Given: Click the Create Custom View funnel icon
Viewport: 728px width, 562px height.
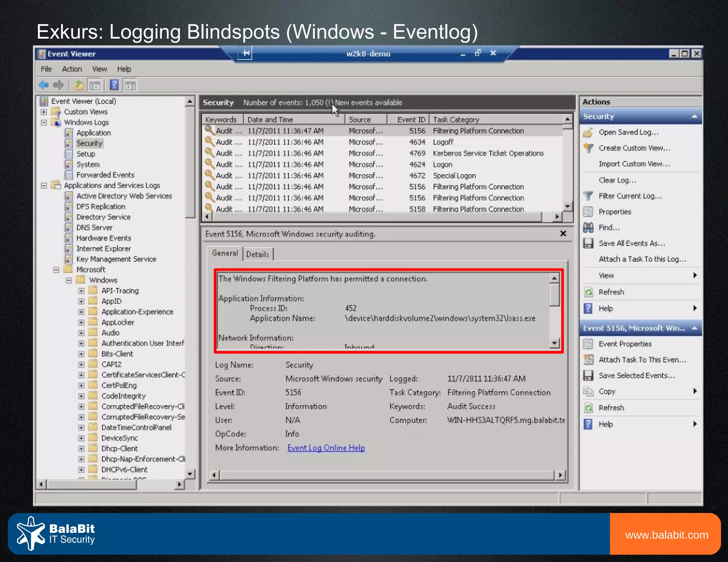Looking at the screenshot, I should [x=588, y=148].
